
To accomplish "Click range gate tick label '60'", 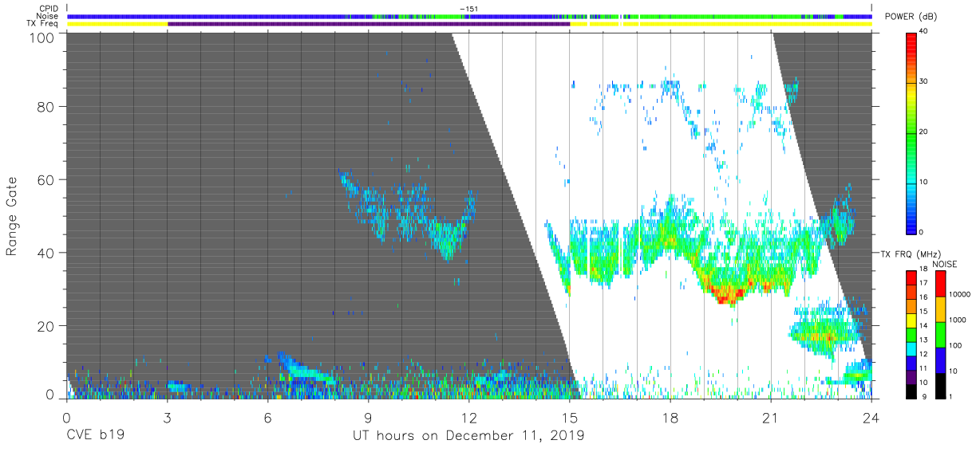I will click(x=45, y=179).
